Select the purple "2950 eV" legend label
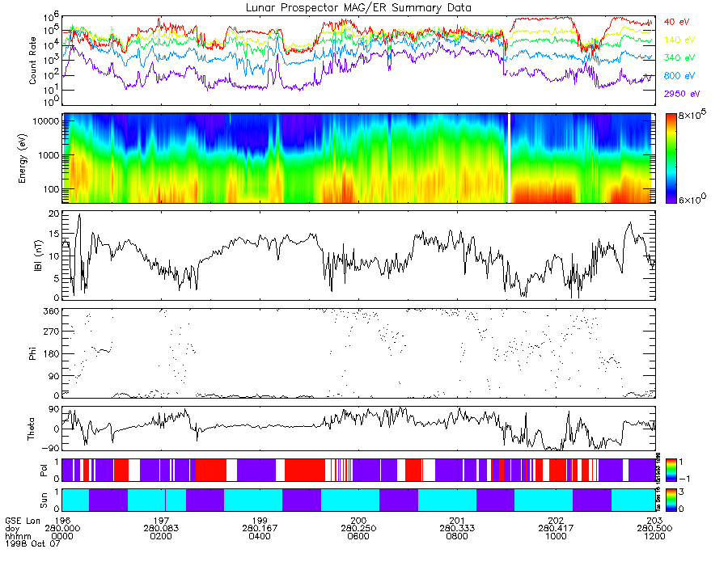 click(x=682, y=94)
